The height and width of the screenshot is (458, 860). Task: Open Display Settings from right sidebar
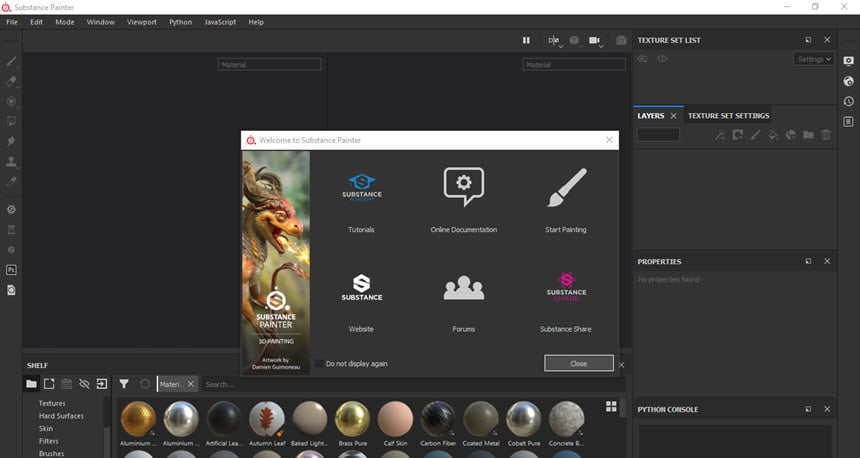click(x=848, y=61)
